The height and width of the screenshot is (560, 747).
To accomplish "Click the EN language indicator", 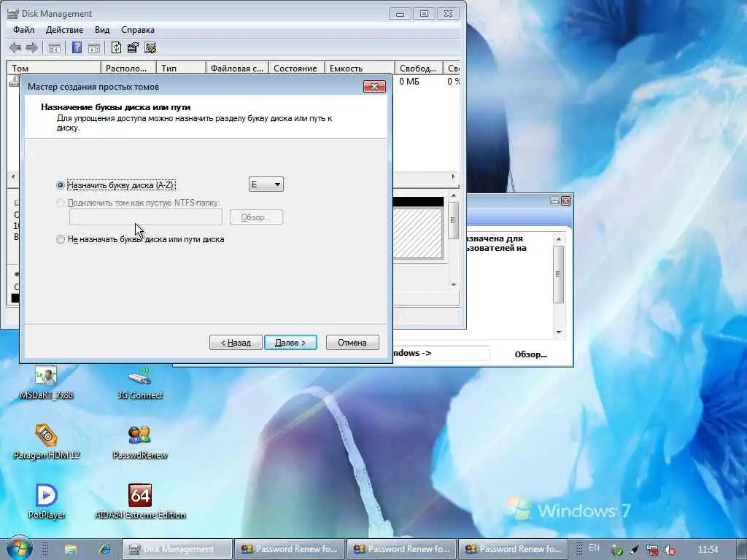I will (594, 548).
